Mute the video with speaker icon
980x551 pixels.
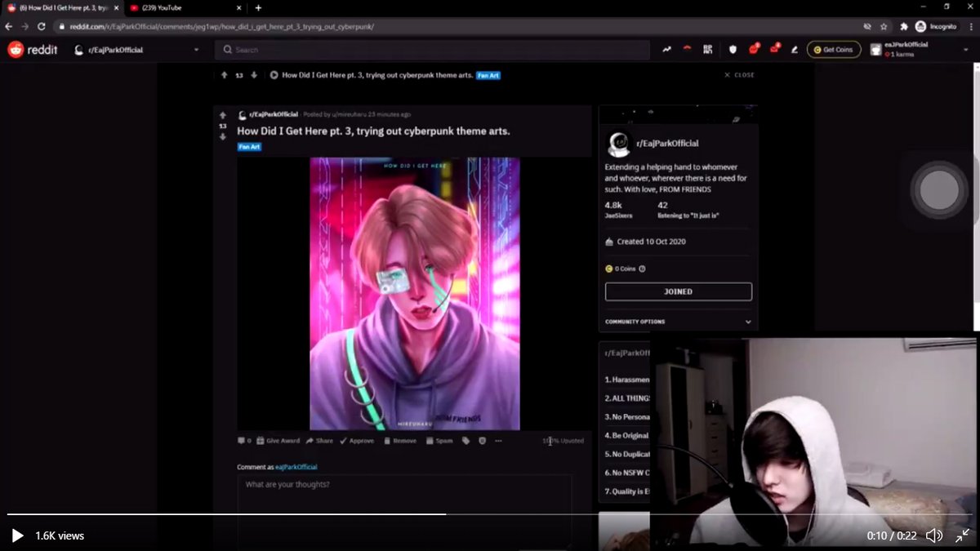pos(934,535)
